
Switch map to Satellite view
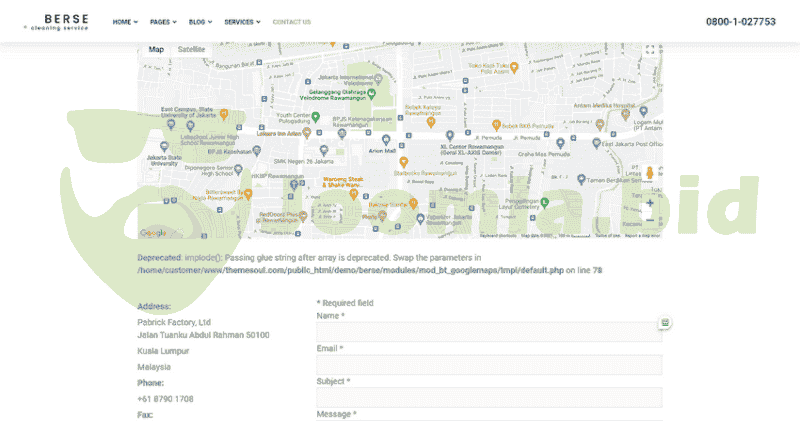[x=191, y=49]
